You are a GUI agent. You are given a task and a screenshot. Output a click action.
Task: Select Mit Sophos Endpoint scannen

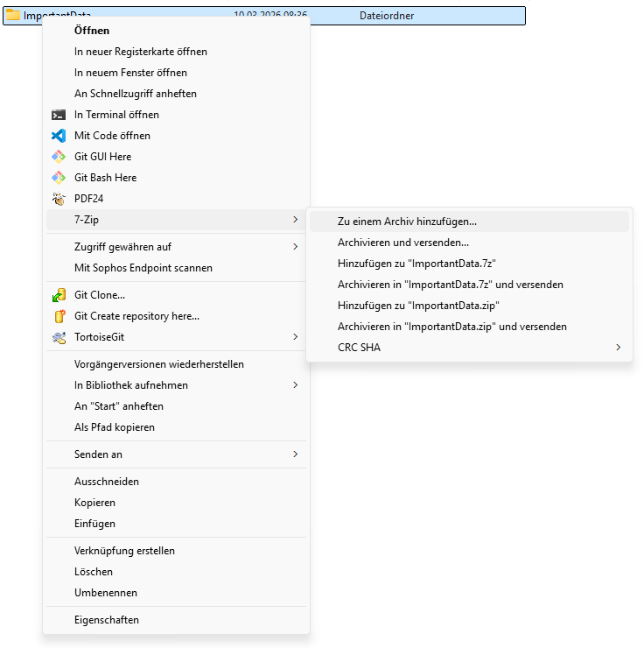[x=143, y=268]
